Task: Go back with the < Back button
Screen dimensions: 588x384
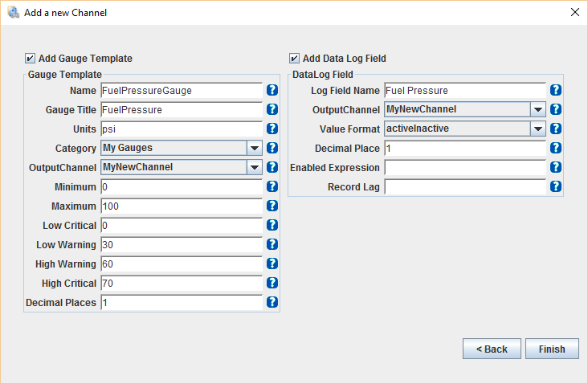Action: point(492,349)
